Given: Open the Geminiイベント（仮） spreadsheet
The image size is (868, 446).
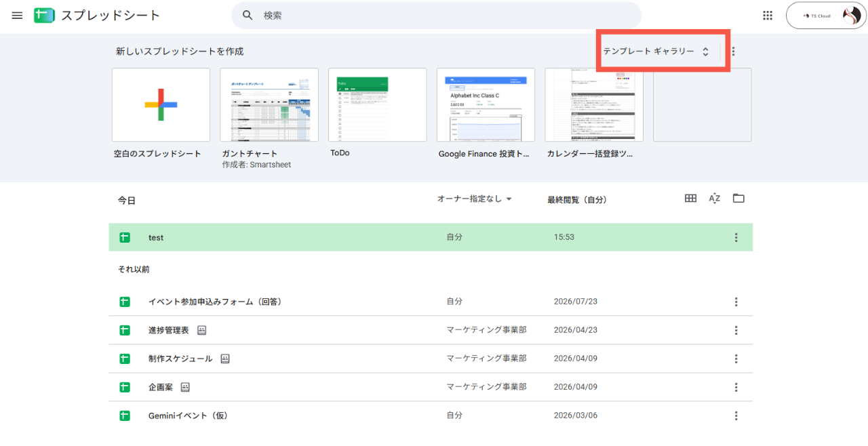Looking at the screenshot, I should click(x=431, y=415).
